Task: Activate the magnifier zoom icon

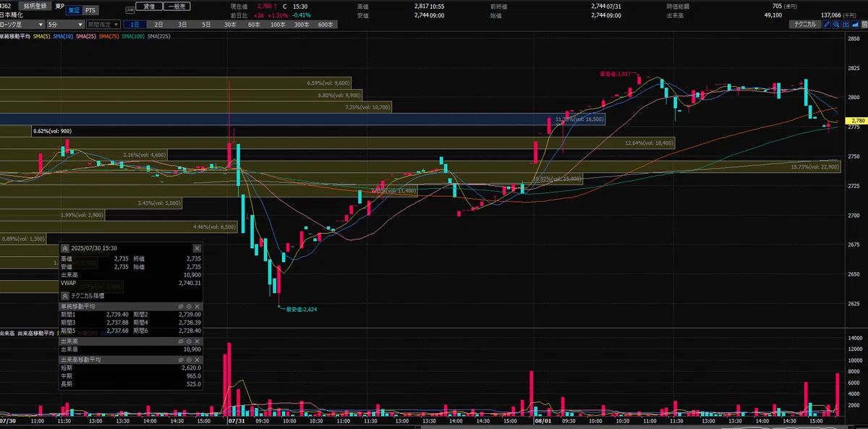Action: point(836,24)
